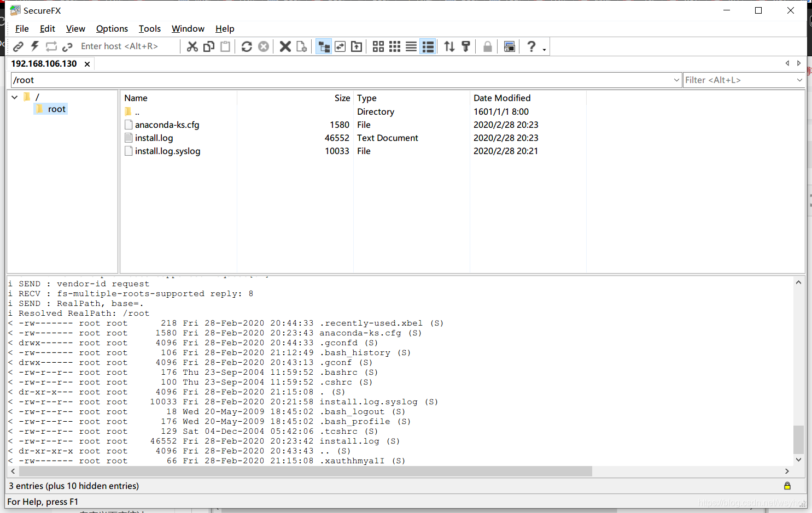Select anaconda-ks.cfg file
812x513 pixels.
coord(167,125)
